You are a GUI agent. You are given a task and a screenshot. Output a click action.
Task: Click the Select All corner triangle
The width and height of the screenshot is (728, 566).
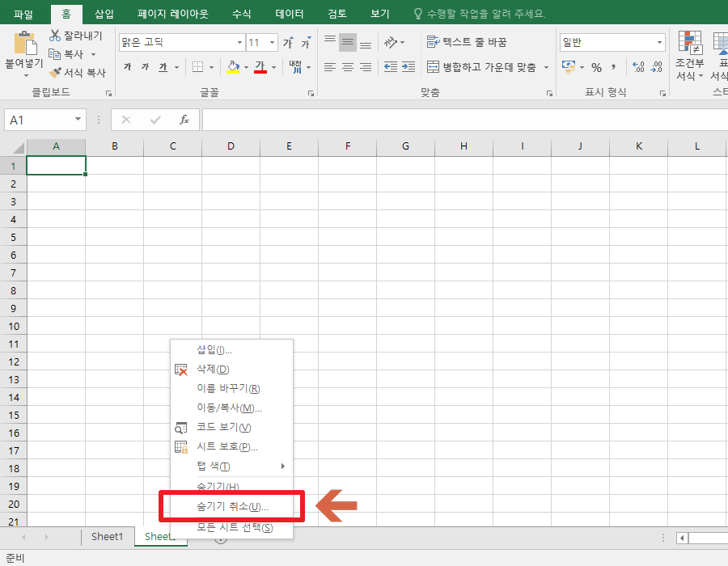click(x=18, y=148)
